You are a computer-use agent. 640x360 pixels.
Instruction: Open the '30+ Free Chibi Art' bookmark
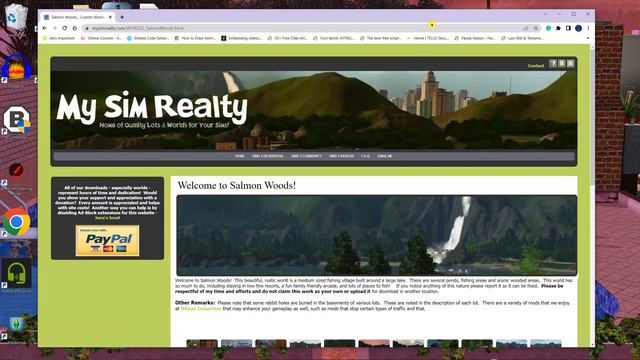click(x=288, y=38)
